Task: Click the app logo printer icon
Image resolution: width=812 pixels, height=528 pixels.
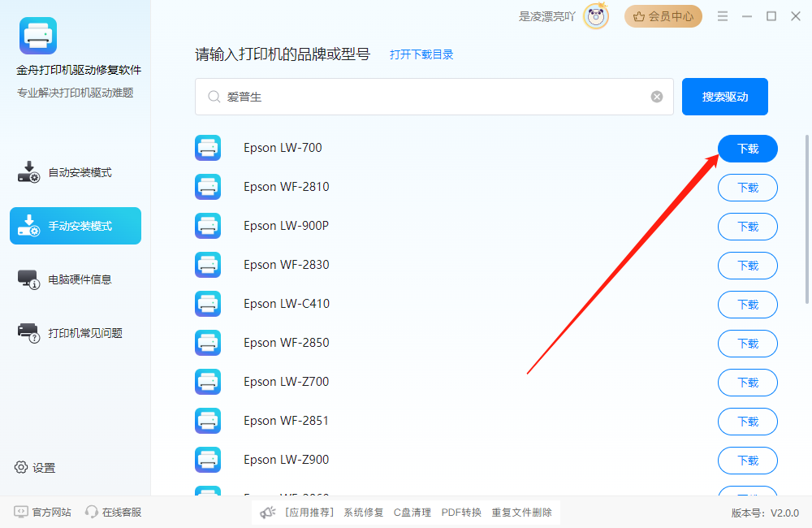Action: coord(38,36)
